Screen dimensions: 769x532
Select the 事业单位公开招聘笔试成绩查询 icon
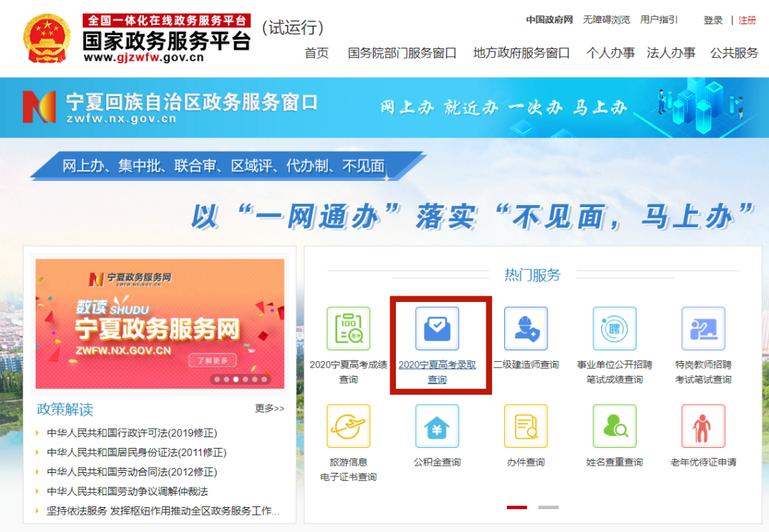(x=614, y=328)
